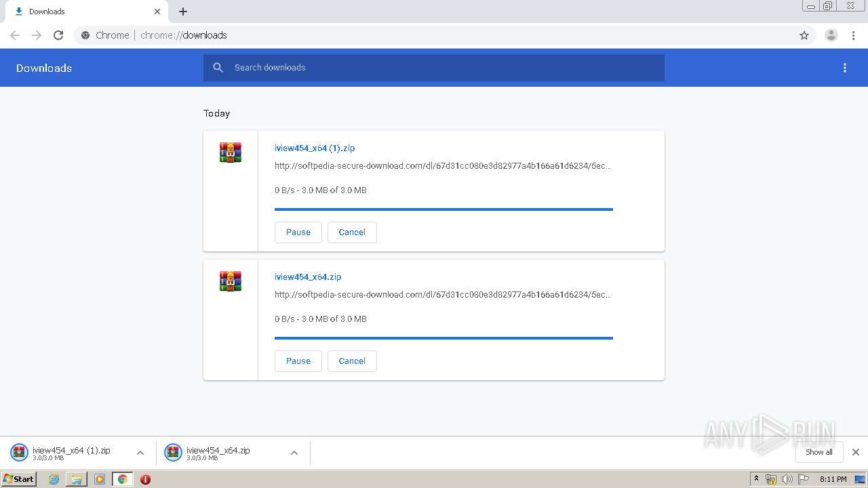Image resolution: width=868 pixels, height=488 pixels.
Task: Expand options chevron for iview454_x64.zip shelf item
Action: point(294,453)
